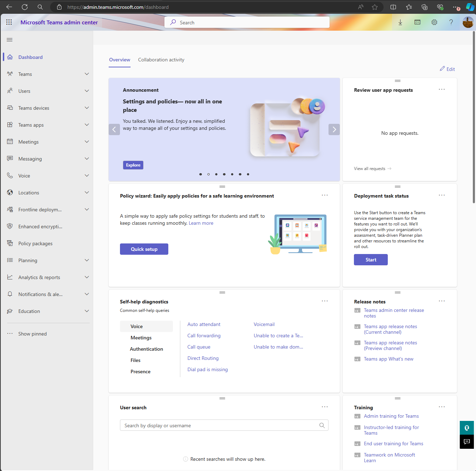Collapse the navigation with the hamburger icon
This screenshot has height=471, width=476.
coord(10,40)
